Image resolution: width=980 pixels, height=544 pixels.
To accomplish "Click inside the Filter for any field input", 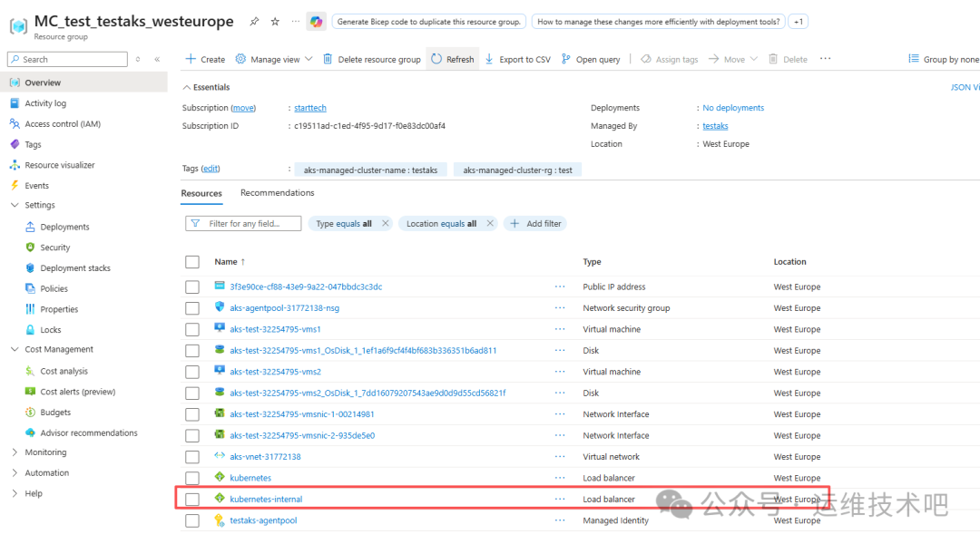I will click(x=242, y=223).
